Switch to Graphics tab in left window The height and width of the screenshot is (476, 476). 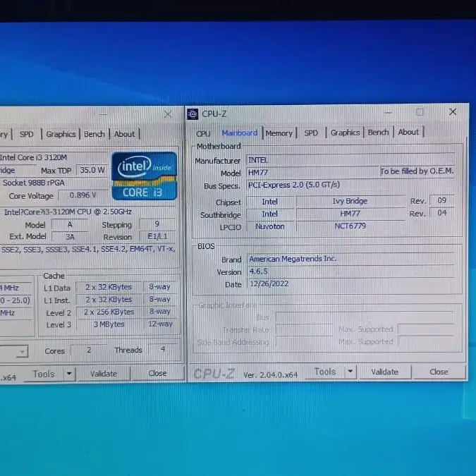61,134
